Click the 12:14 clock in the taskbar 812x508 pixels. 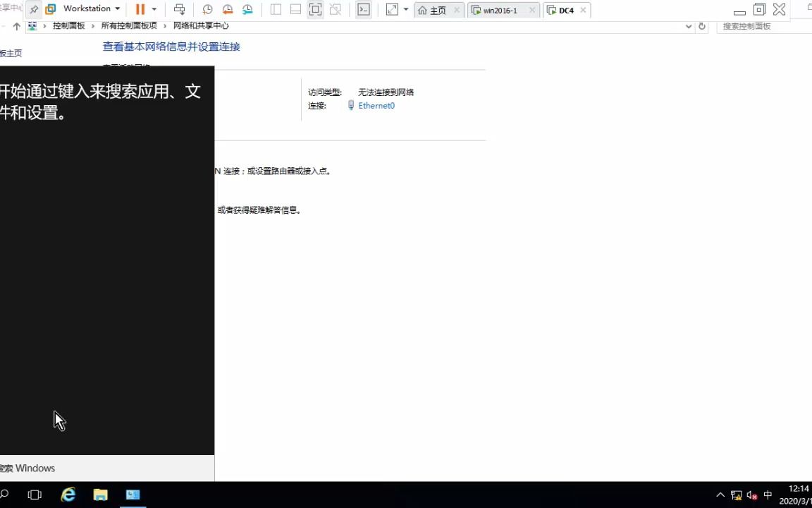click(x=799, y=488)
